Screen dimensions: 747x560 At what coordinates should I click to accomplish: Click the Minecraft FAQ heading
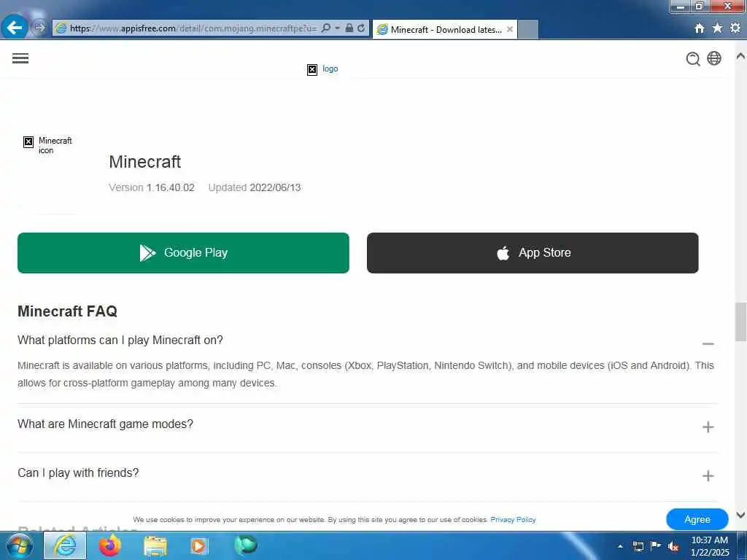[x=67, y=311]
